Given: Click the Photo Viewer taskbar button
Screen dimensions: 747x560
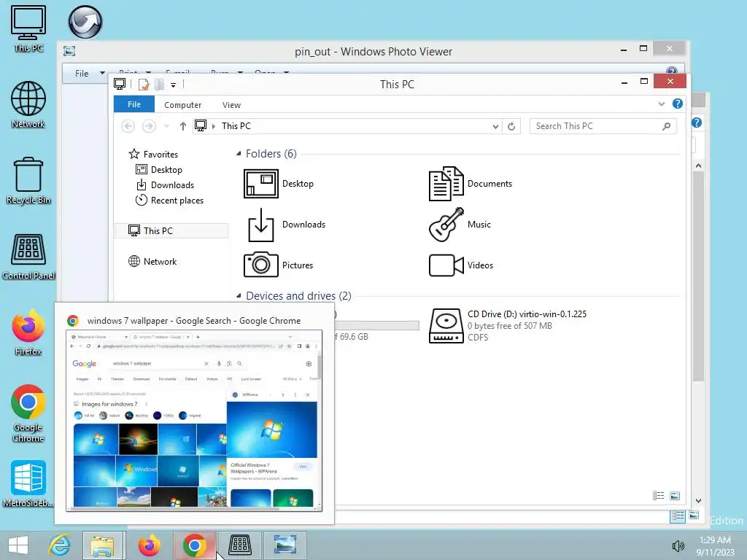Looking at the screenshot, I should click(x=285, y=545).
